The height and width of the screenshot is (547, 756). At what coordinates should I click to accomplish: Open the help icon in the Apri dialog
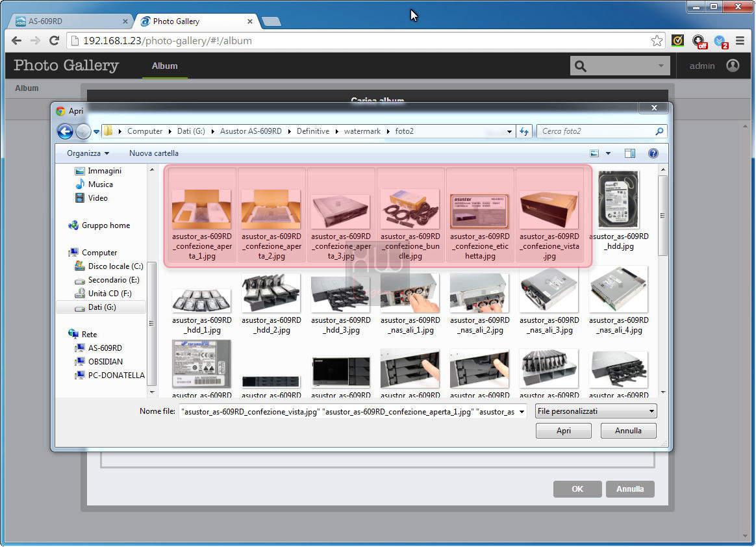tap(653, 153)
